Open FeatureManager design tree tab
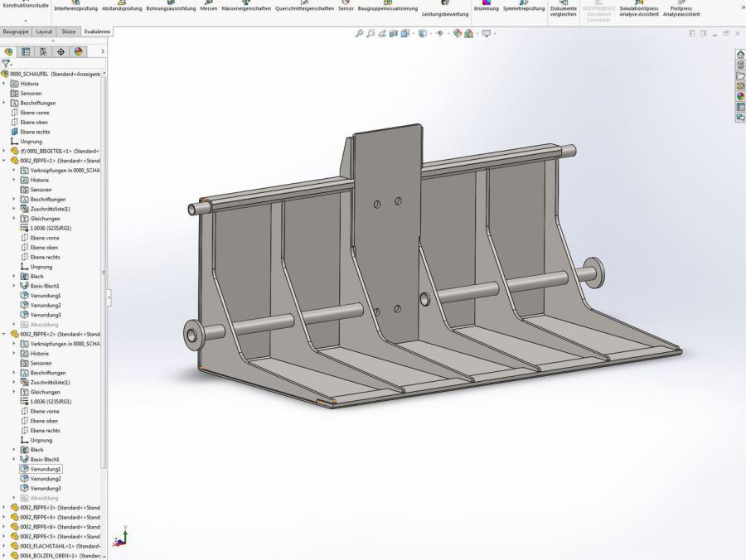The image size is (746, 560). pos(8,52)
